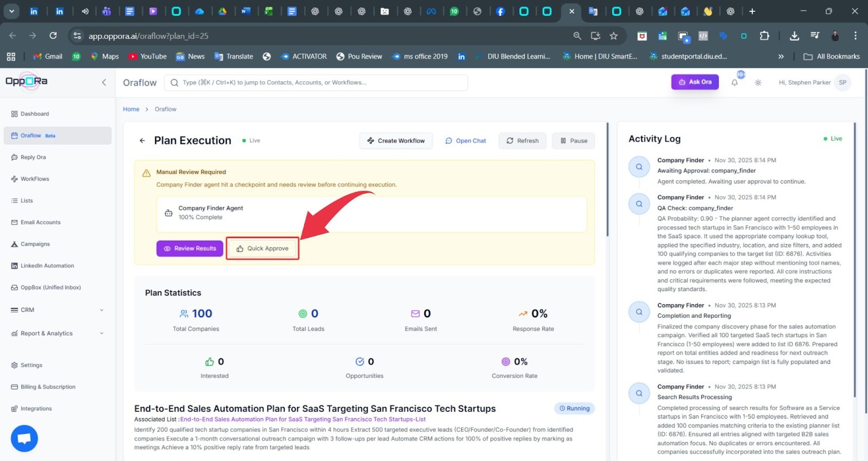
Task: Pause the plan execution
Action: (x=573, y=140)
